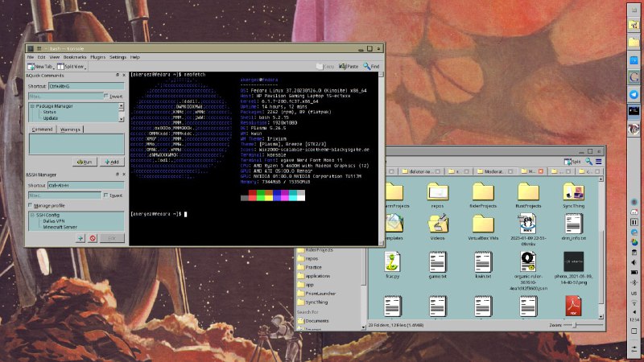Image resolution: width=644 pixels, height=362 pixels.
Task: Select the PDF file icon
Action: (573, 306)
